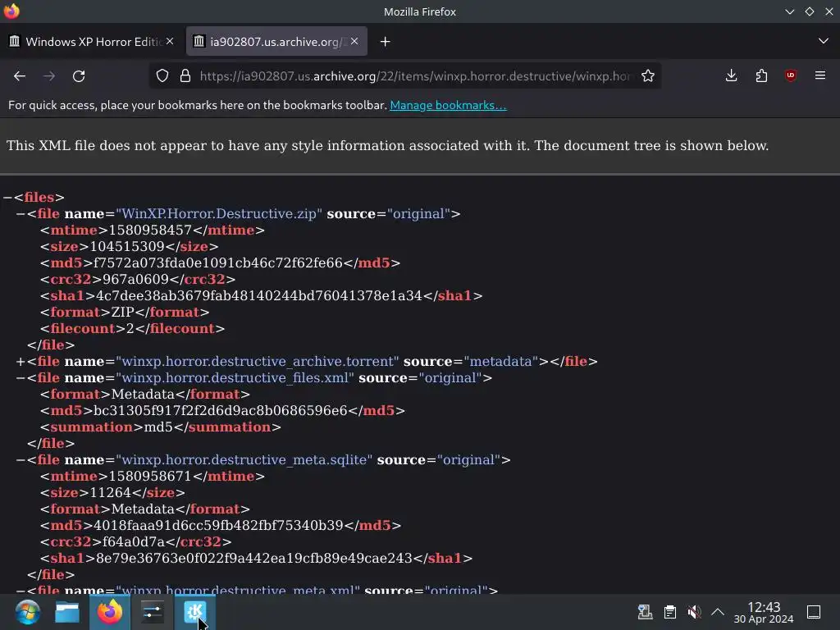The height and width of the screenshot is (630, 840).
Task: Select the ia902807.us.archive.org tab
Action: [x=276, y=41]
